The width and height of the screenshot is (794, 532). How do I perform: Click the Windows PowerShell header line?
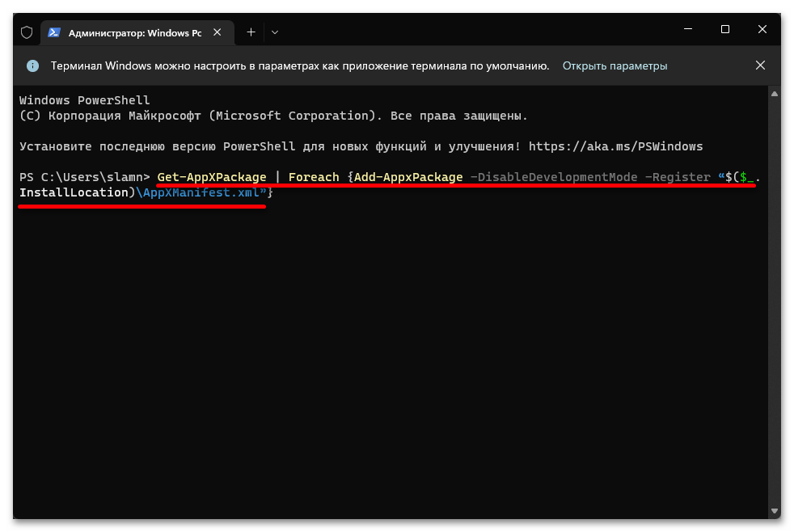(85, 100)
